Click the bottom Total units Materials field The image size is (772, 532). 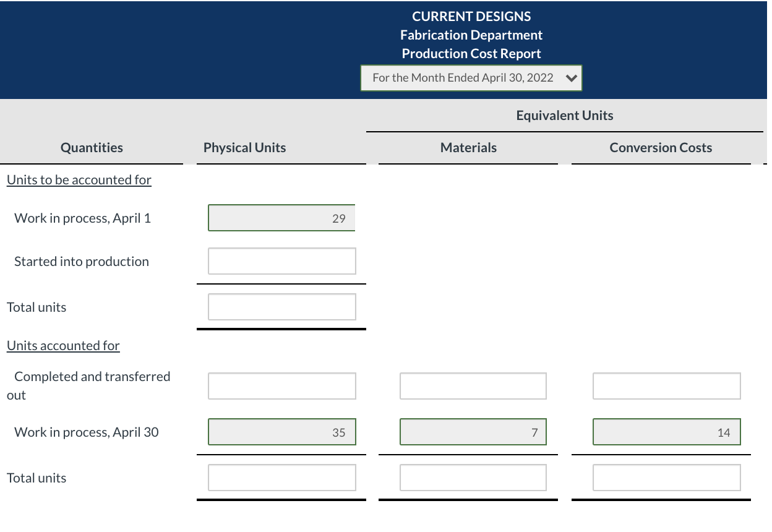coord(473,478)
